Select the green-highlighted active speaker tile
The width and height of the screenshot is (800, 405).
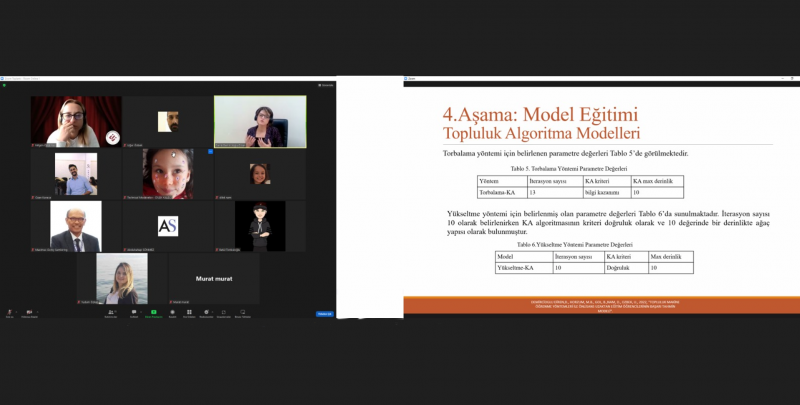tap(259, 121)
